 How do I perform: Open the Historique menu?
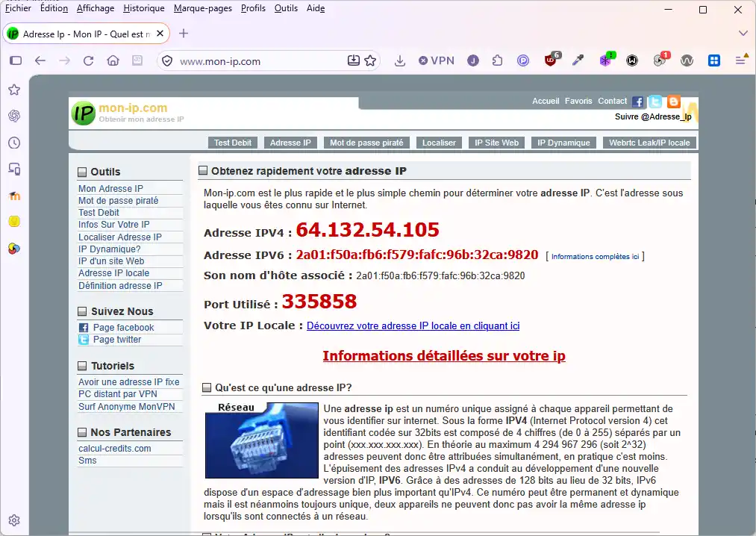(144, 8)
